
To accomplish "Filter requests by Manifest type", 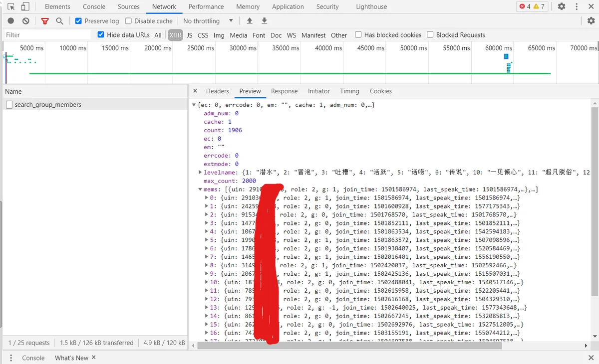I will [313, 35].
